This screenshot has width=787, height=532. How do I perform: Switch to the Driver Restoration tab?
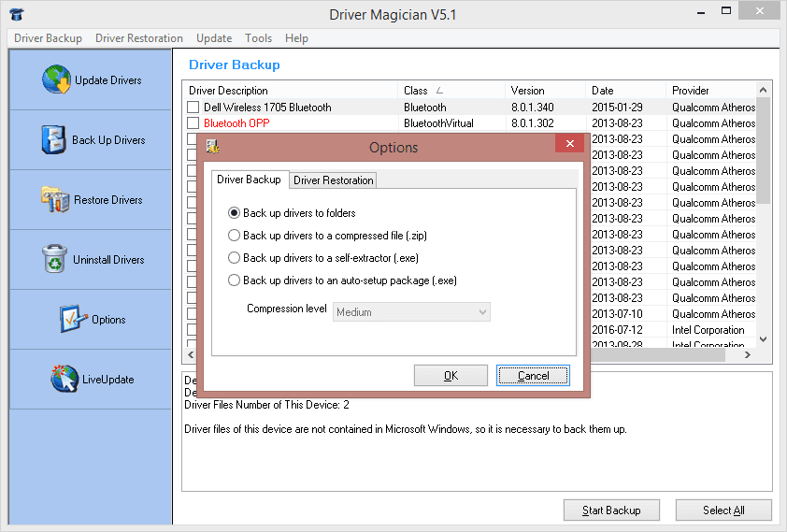point(334,180)
